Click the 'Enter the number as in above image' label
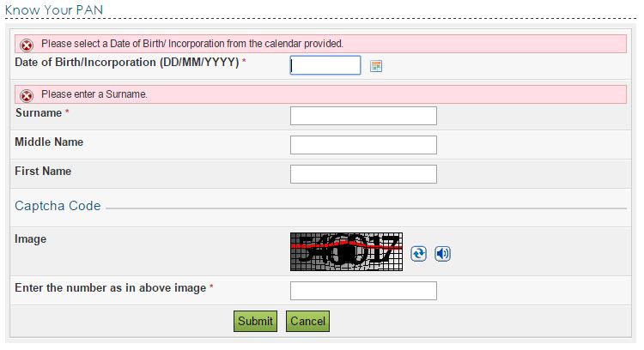The width and height of the screenshot is (644, 350). pos(111,288)
